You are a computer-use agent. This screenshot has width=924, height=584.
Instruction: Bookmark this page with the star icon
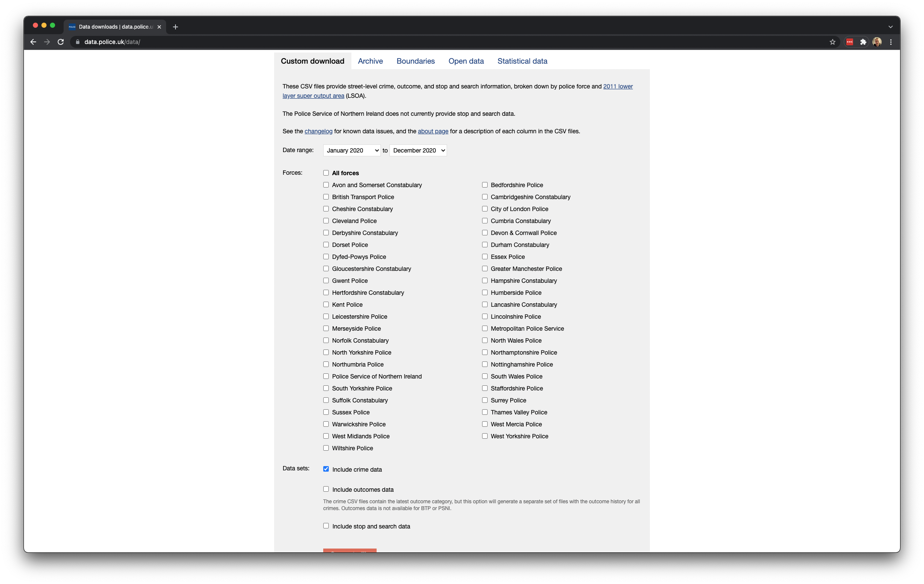[x=832, y=42]
